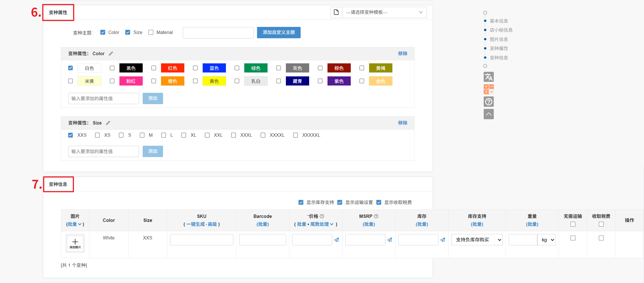Enable the Material variant theme checkbox

(x=151, y=32)
